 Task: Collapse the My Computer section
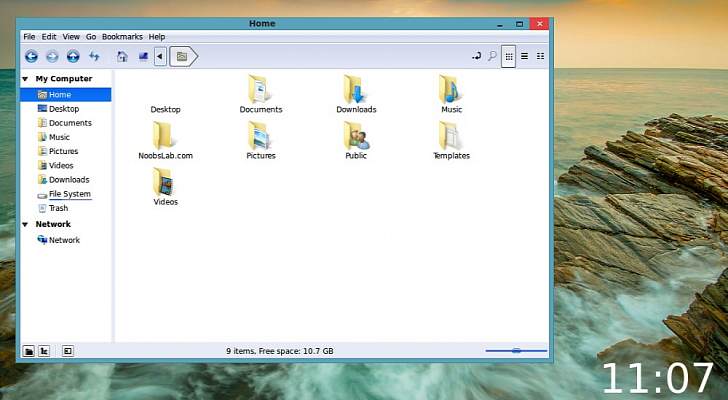26,79
